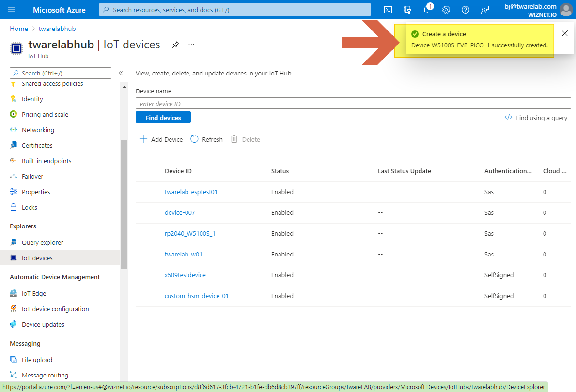
Task: Click the sidebar scroll up arrow
Action: [x=124, y=87]
